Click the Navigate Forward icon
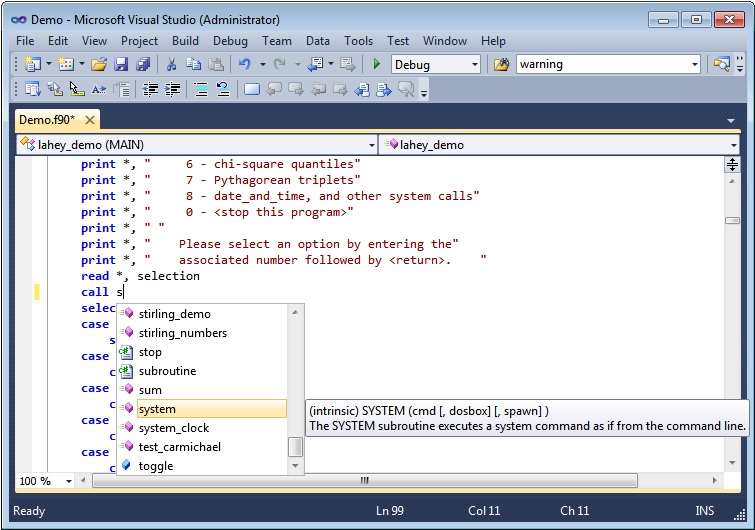This screenshot has height=530, width=755. pos(347,64)
